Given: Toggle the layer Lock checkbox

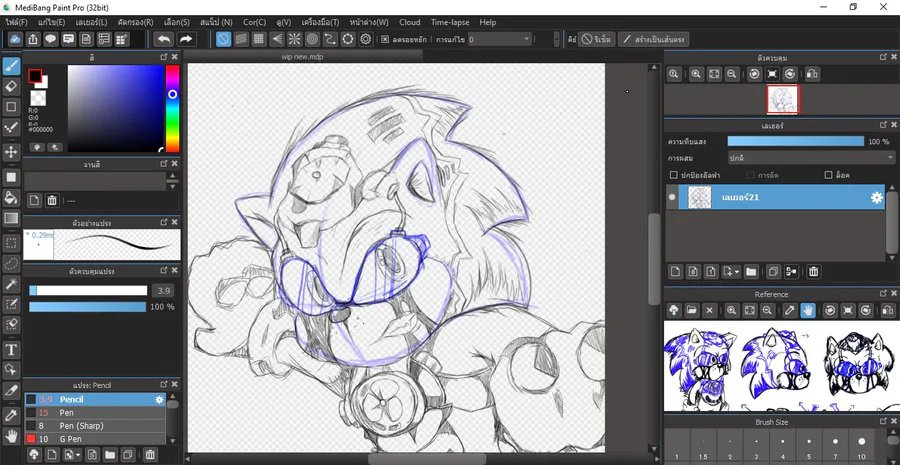Looking at the screenshot, I should pos(828,175).
